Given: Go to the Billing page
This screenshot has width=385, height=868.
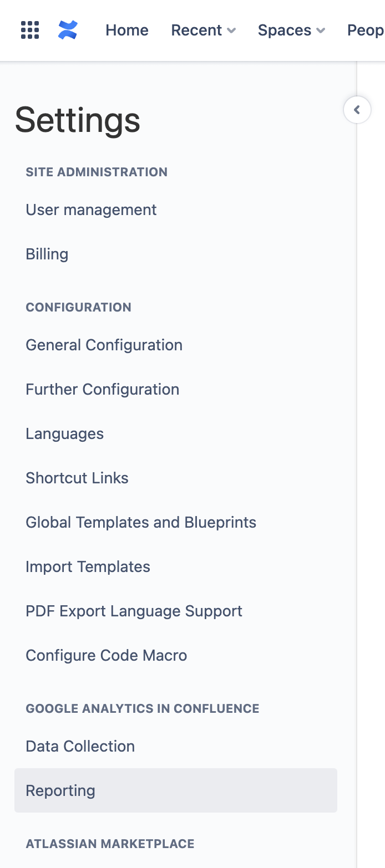Looking at the screenshot, I should click(x=47, y=254).
